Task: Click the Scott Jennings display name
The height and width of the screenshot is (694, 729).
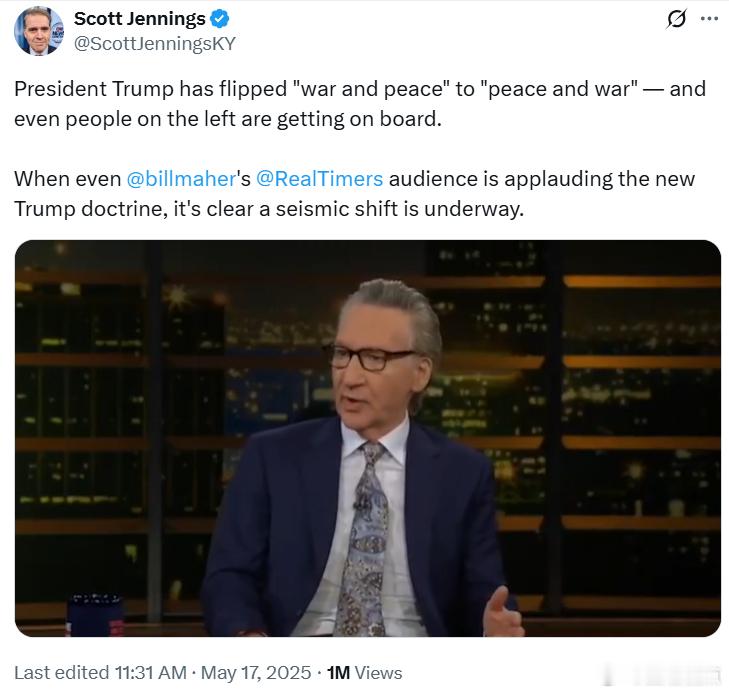Action: point(139,19)
